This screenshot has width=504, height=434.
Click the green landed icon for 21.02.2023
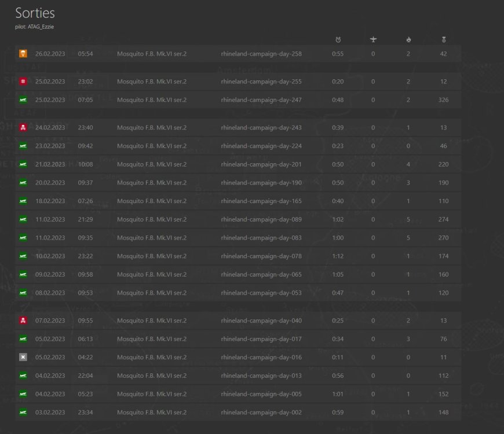pos(23,164)
